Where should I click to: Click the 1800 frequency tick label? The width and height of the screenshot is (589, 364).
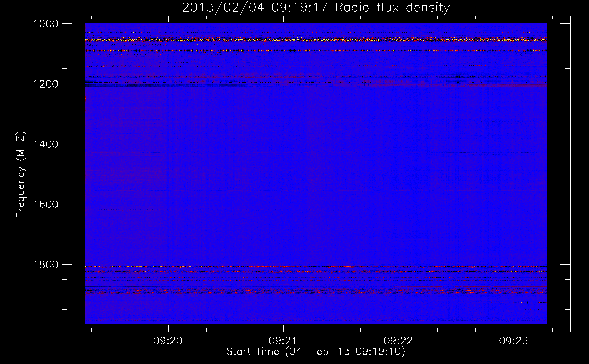click(x=46, y=265)
